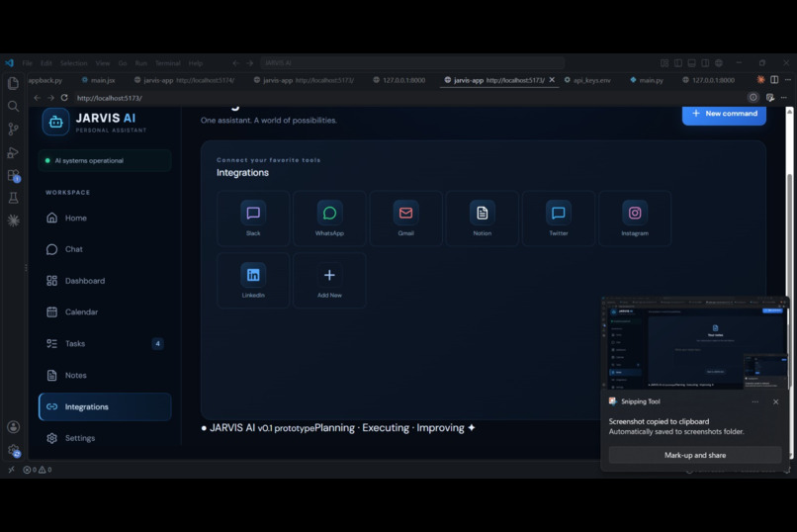Switch to the appback.py tab
Viewport: 797px width, 532px height.
tap(45, 80)
